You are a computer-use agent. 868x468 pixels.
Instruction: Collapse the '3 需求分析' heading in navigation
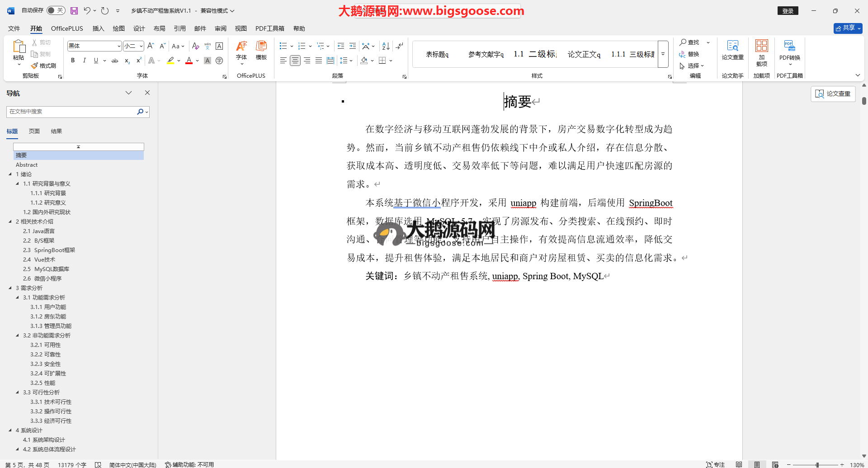(10, 288)
